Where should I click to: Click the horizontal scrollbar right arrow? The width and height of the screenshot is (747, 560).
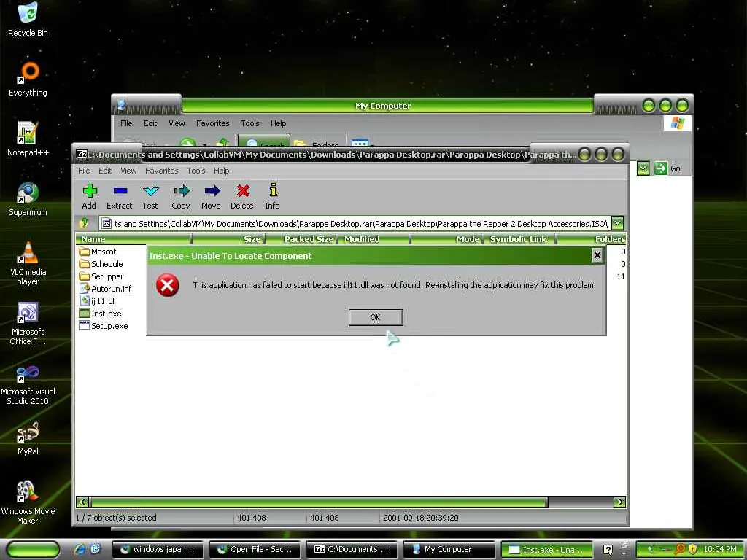point(619,502)
